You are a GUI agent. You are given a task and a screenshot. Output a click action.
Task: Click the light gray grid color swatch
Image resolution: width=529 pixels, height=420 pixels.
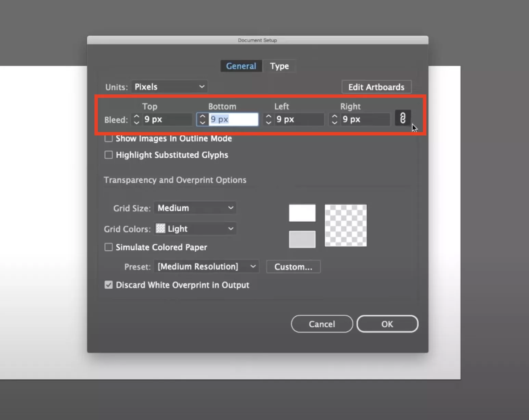click(x=302, y=239)
